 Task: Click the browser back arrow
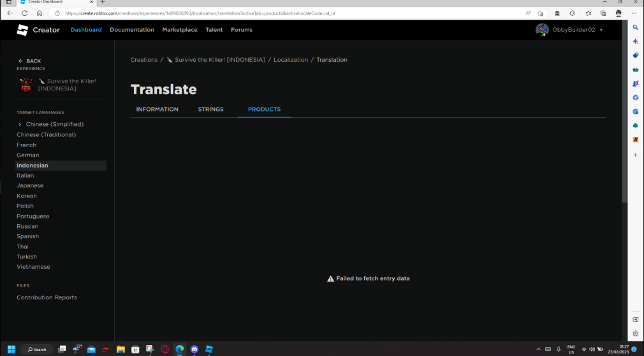click(x=10, y=13)
